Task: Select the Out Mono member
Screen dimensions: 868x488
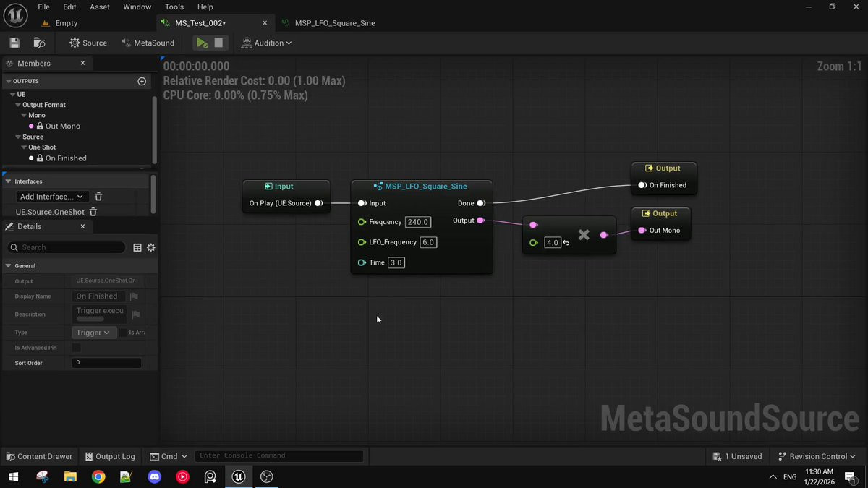Action: coord(63,126)
